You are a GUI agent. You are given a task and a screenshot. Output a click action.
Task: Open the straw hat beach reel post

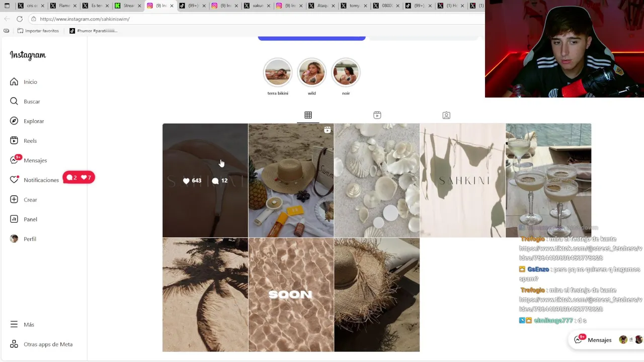[x=291, y=180]
